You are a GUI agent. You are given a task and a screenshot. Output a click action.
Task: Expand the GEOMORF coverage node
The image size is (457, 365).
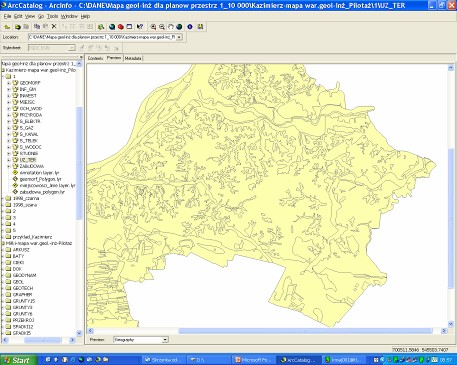tap(9, 83)
